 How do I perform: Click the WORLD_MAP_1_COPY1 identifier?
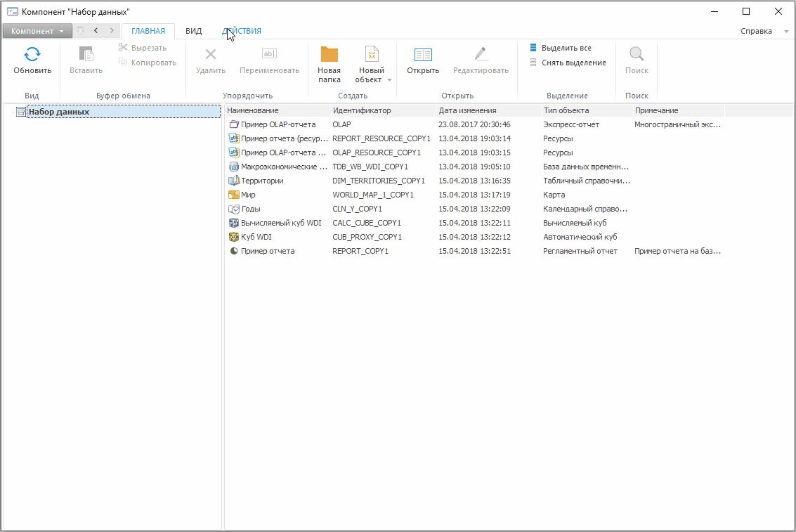coord(373,195)
